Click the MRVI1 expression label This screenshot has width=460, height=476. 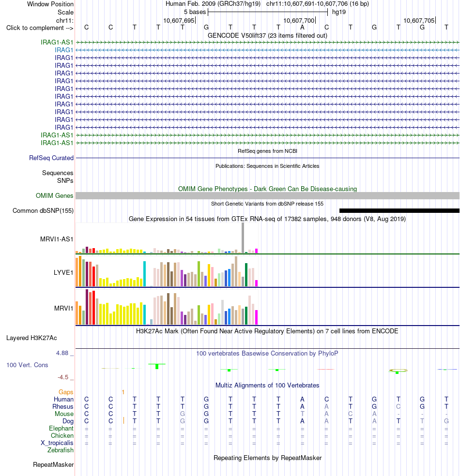coord(63,309)
